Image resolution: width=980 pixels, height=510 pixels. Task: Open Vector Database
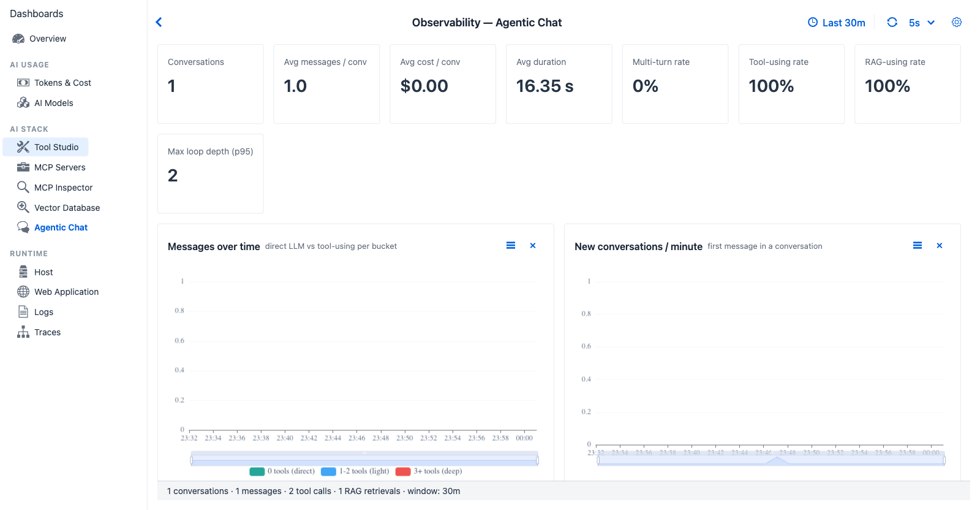coord(67,208)
